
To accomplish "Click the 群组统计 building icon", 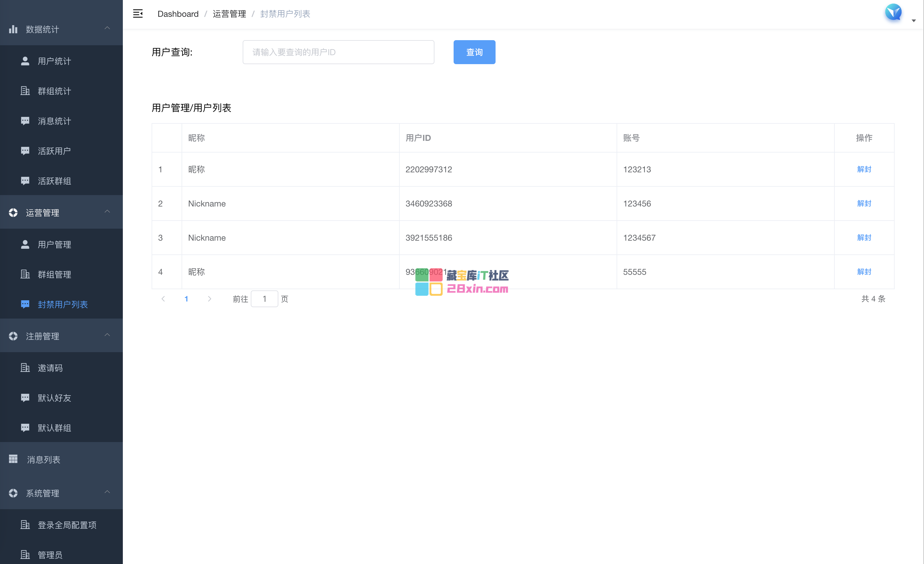I will point(25,91).
